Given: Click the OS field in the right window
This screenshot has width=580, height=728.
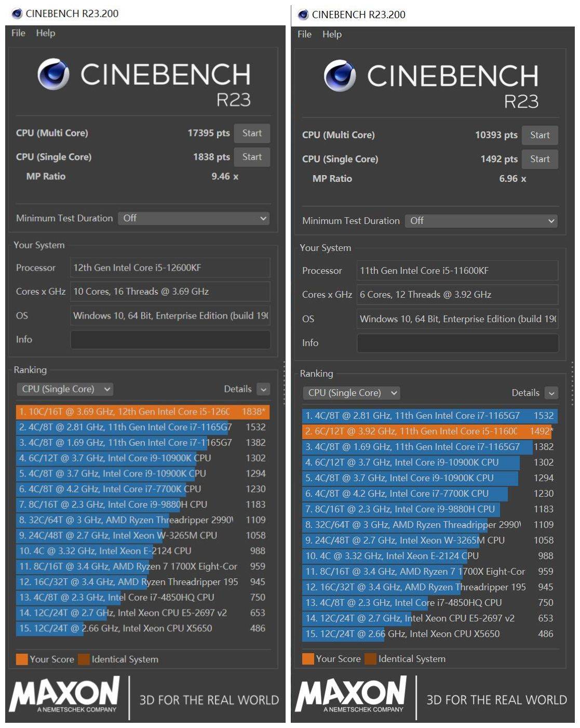Looking at the screenshot, I should pos(457,319).
